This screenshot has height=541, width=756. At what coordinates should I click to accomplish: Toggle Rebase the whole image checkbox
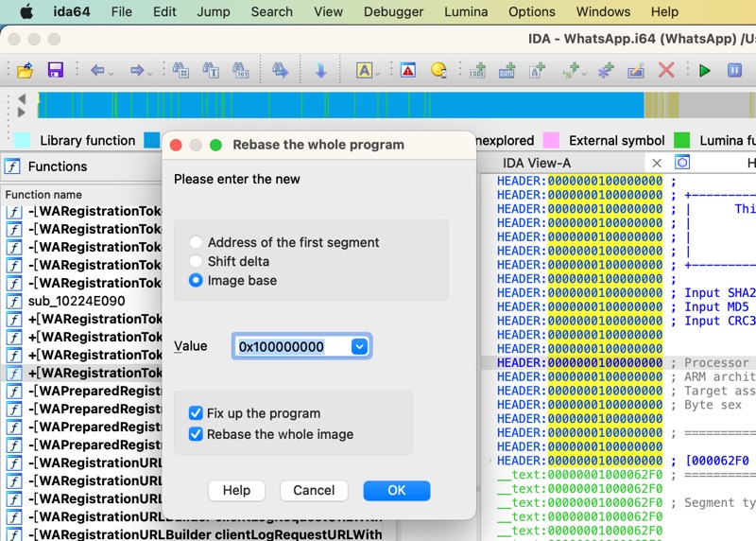pyautogui.click(x=196, y=434)
